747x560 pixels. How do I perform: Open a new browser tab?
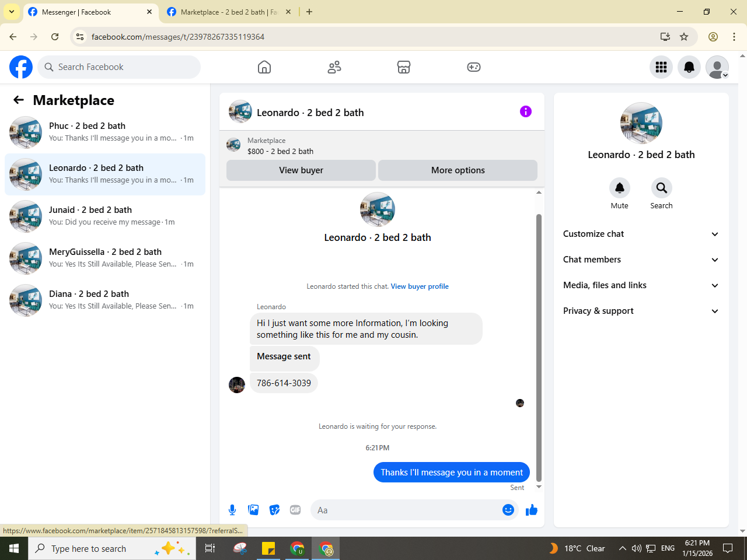coord(309,12)
